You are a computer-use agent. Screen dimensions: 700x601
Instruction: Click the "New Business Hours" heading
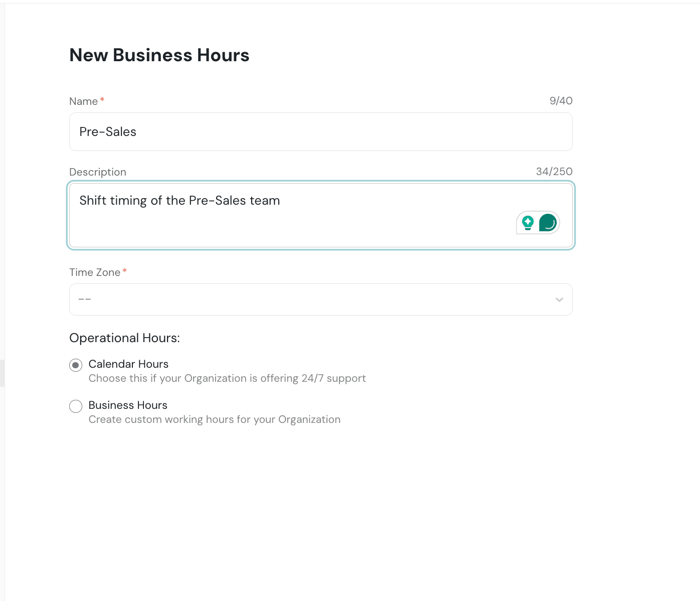click(x=159, y=55)
